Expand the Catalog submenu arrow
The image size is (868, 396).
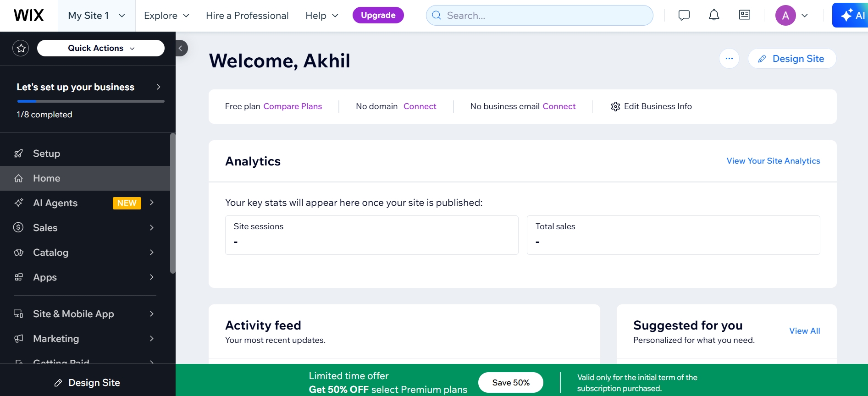[152, 252]
